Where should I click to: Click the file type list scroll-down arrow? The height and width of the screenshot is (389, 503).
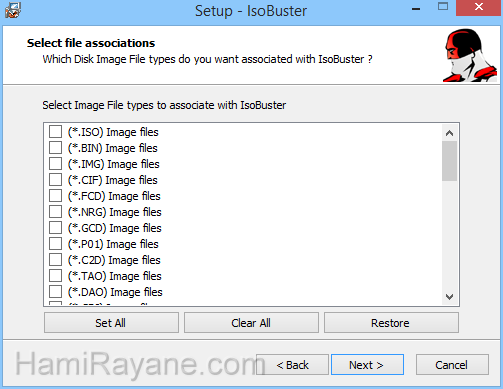tap(449, 296)
